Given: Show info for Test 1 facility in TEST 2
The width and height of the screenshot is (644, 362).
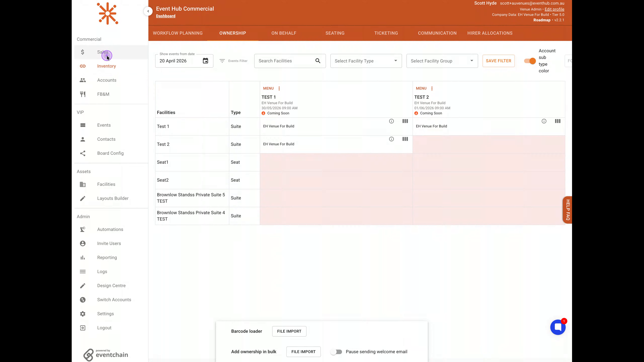Looking at the screenshot, I should pyautogui.click(x=544, y=121).
